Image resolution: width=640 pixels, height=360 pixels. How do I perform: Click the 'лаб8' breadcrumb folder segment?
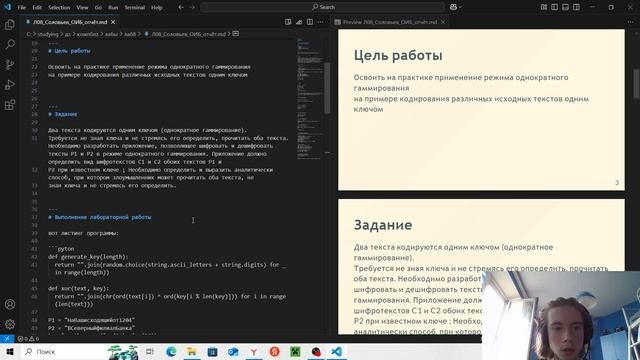pos(130,34)
